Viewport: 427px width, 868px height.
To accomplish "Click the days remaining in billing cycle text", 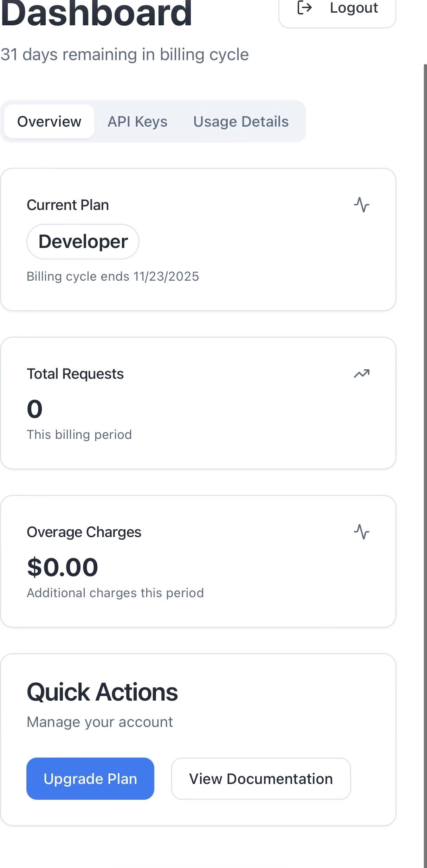I will [125, 55].
